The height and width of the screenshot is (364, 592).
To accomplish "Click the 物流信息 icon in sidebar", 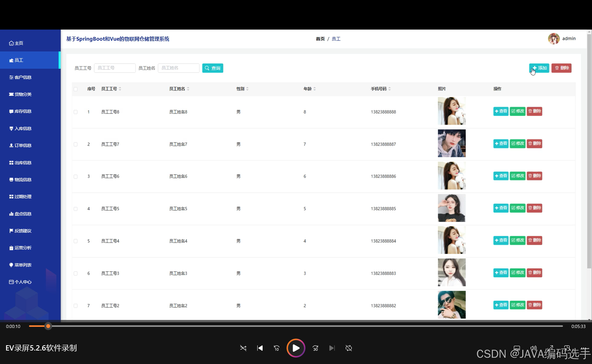I will pyautogui.click(x=11, y=180).
